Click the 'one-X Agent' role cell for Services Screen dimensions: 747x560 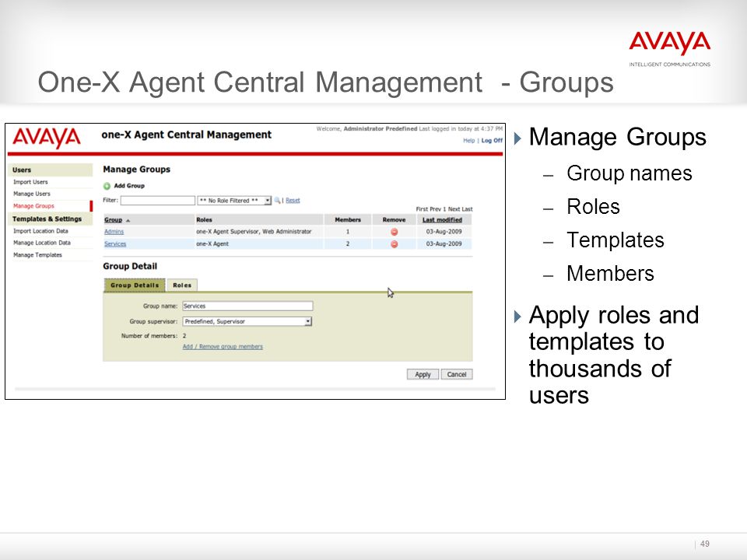(x=212, y=243)
